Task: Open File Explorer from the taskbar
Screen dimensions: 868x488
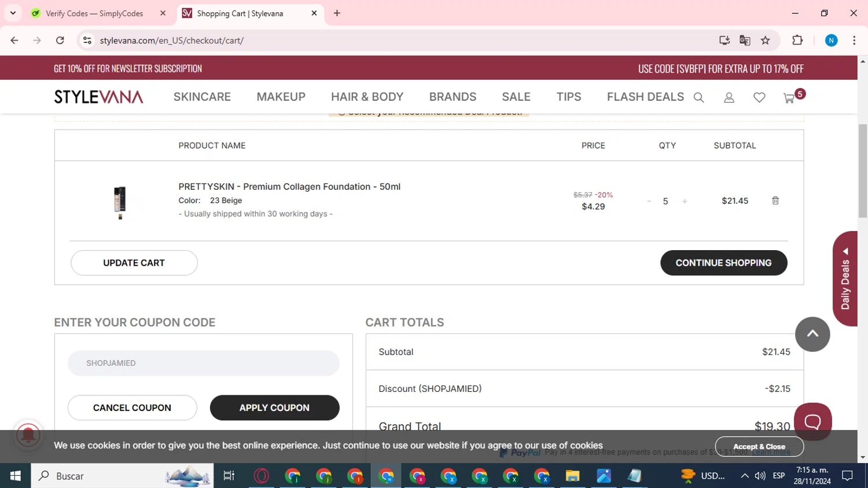Action: [572, 476]
